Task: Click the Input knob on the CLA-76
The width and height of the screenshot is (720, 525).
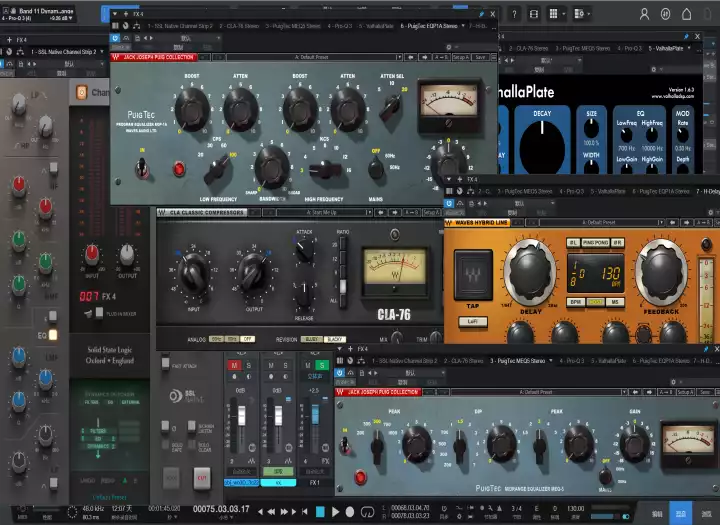Action: point(194,274)
